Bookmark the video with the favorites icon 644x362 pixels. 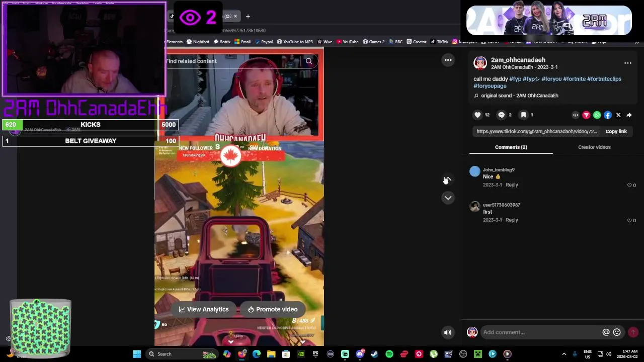coord(523,115)
